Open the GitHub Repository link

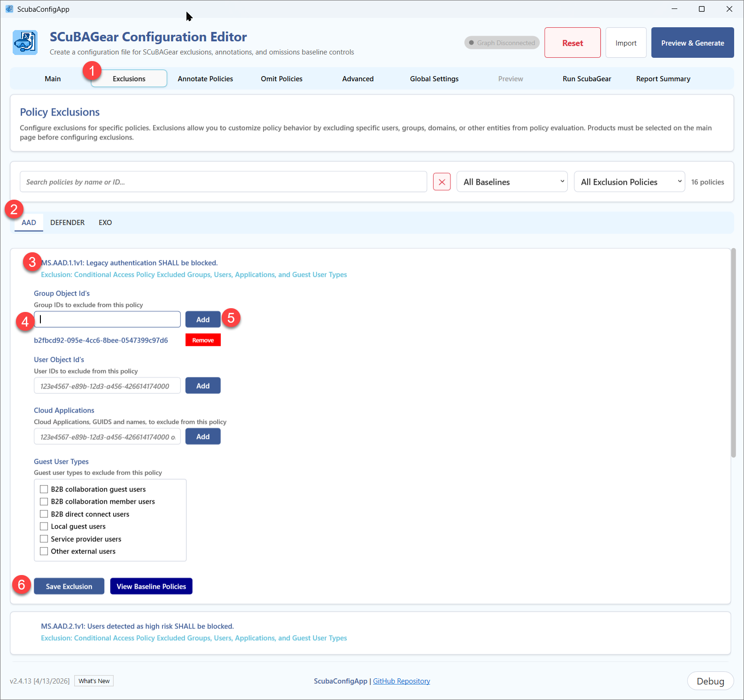tap(402, 681)
